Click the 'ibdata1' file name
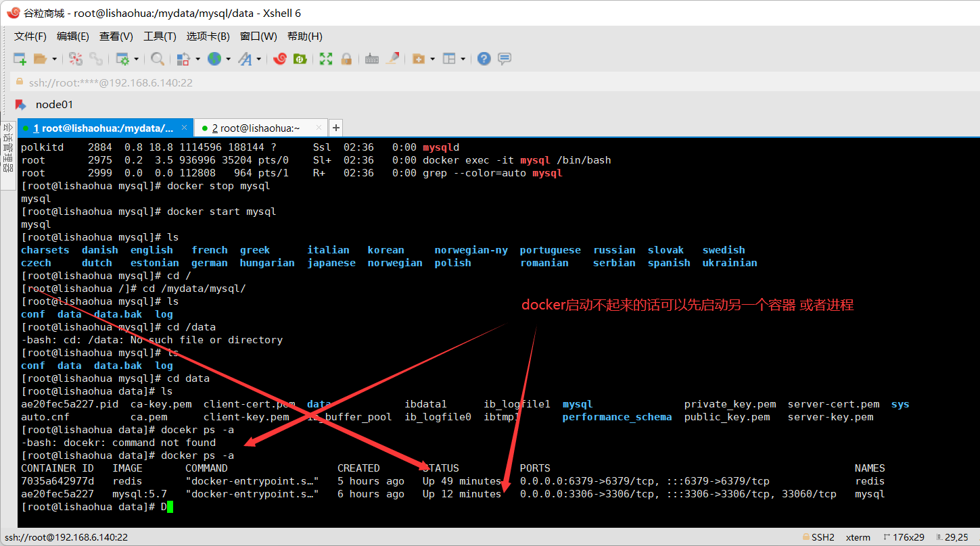This screenshot has height=546, width=980. (x=426, y=404)
